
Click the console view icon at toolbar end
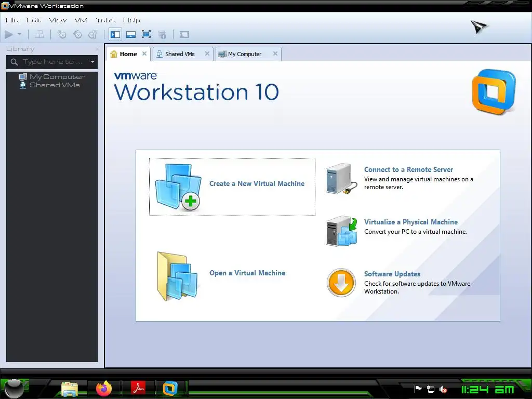point(184,34)
